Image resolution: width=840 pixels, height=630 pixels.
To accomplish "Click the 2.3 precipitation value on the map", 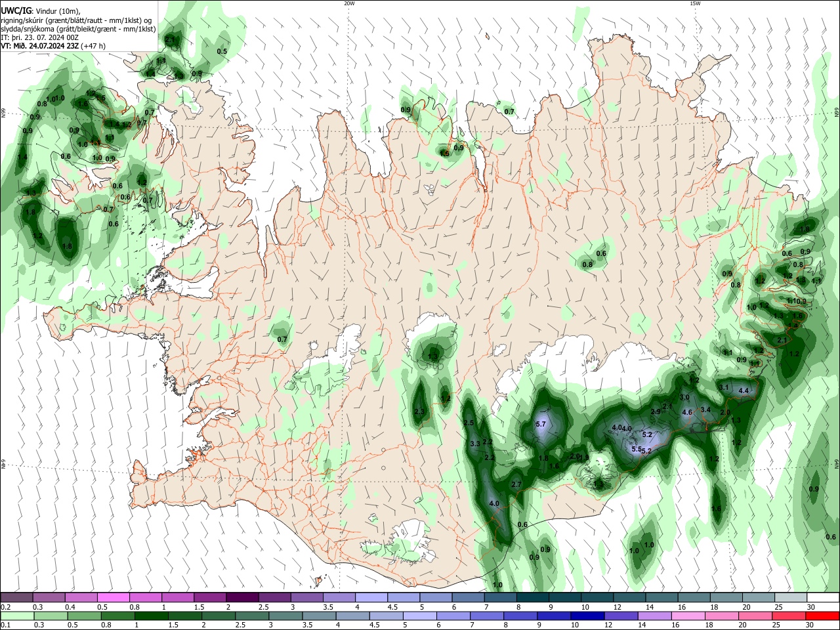I will (x=420, y=411).
